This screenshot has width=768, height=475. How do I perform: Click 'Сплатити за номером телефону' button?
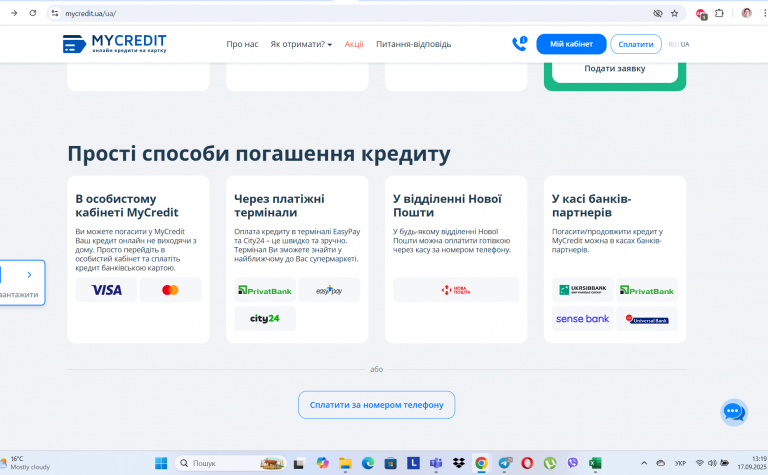[x=376, y=405]
